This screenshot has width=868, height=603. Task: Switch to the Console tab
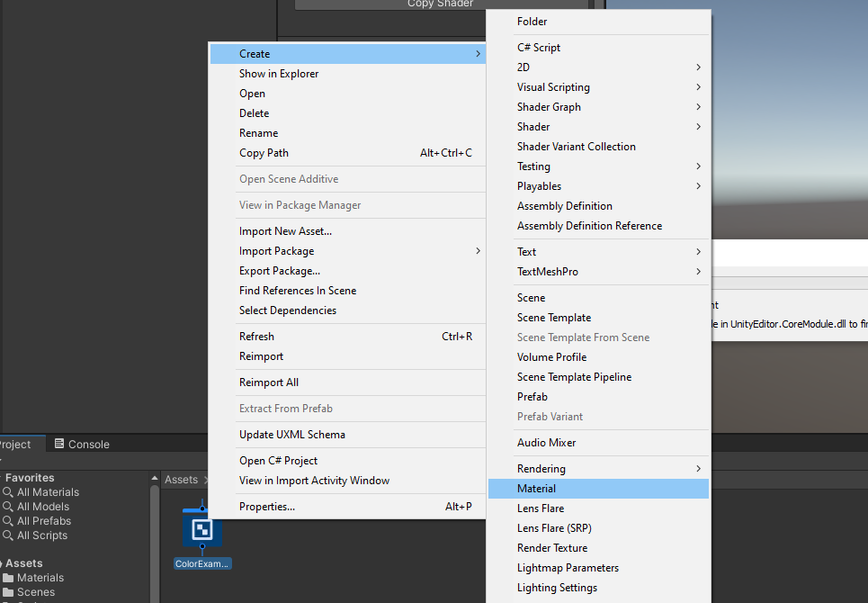88,445
